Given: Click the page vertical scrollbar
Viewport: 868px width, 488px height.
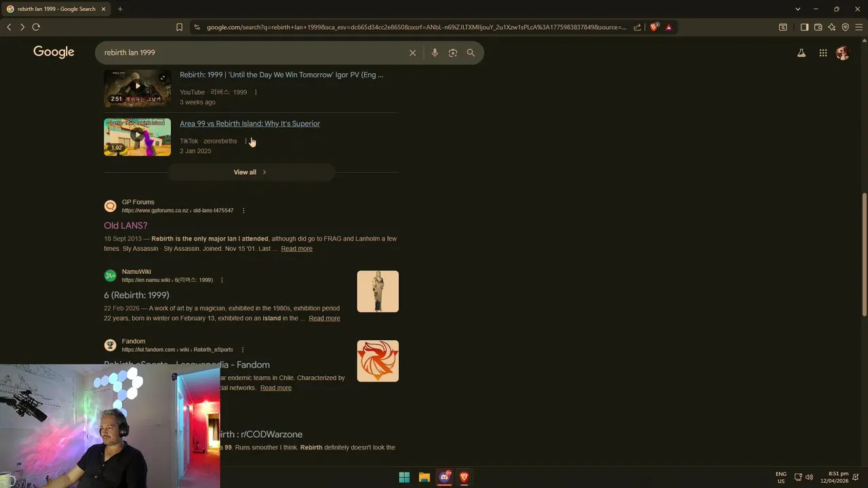Looking at the screenshot, I should pos(864,254).
